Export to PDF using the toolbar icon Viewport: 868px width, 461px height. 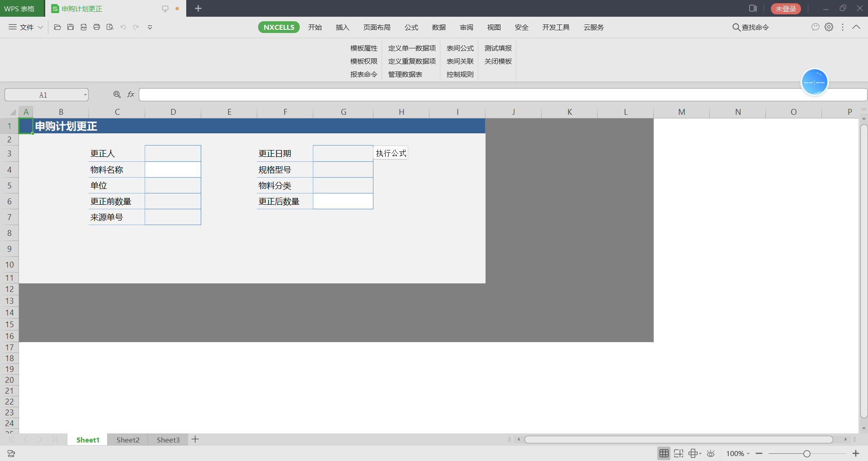(x=84, y=27)
